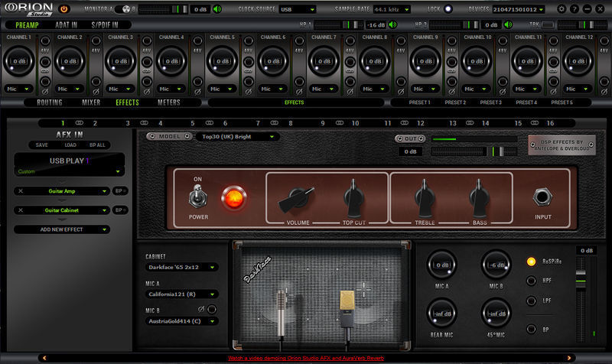Click the AFX LOAD button

(x=70, y=145)
